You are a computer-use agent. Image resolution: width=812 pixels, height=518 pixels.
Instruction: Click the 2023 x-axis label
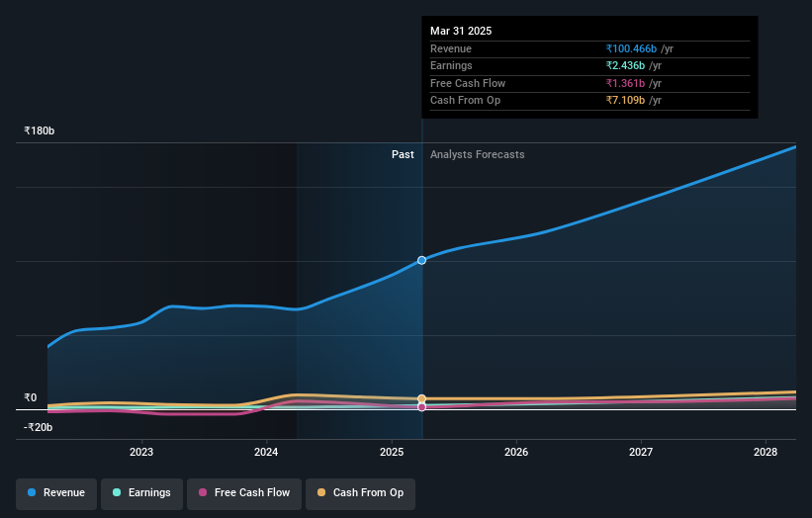coord(141,452)
